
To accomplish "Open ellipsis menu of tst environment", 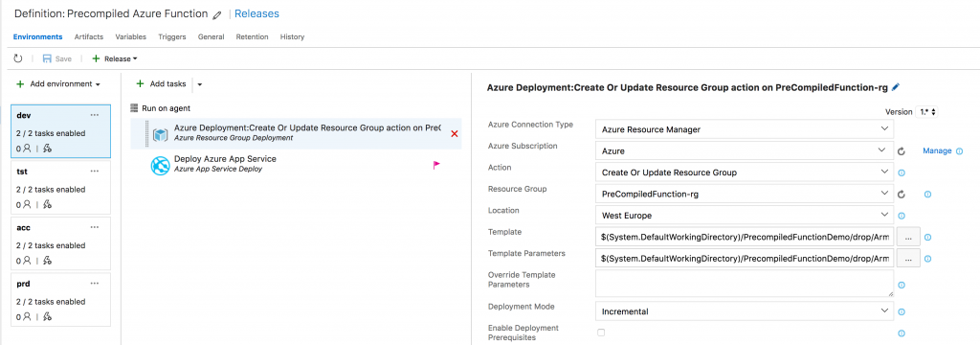I will point(95,171).
